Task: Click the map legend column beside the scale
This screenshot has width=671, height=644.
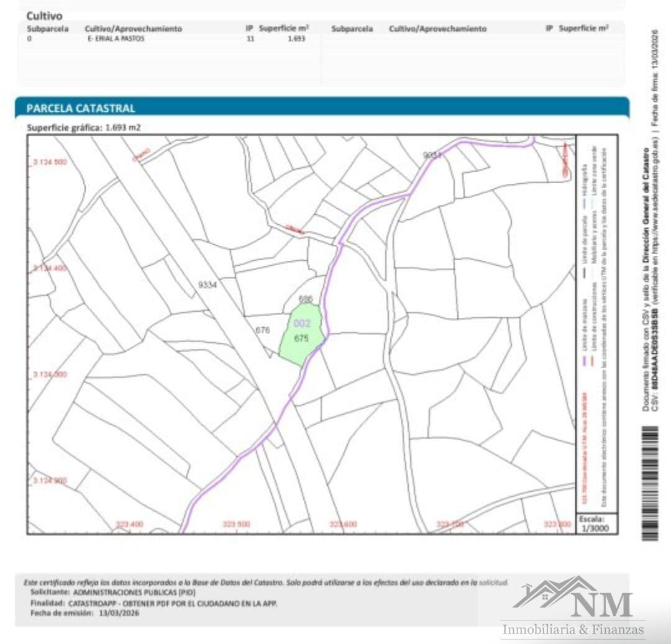Action: [597, 324]
